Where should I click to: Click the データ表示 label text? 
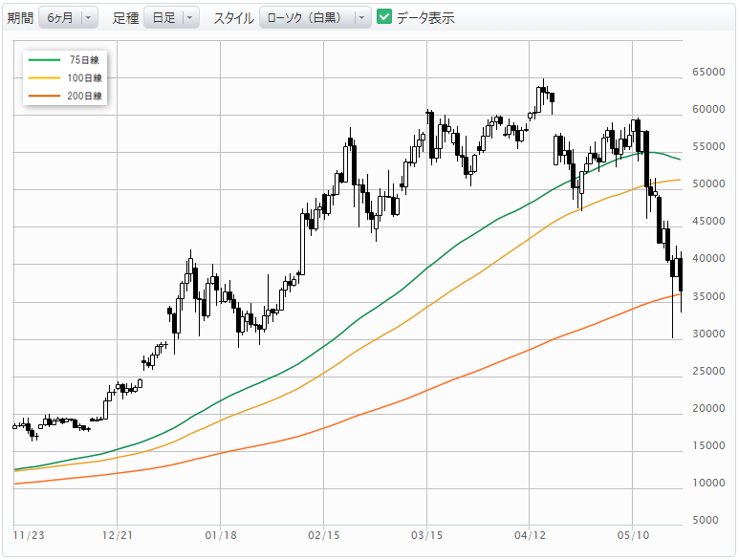tap(425, 18)
